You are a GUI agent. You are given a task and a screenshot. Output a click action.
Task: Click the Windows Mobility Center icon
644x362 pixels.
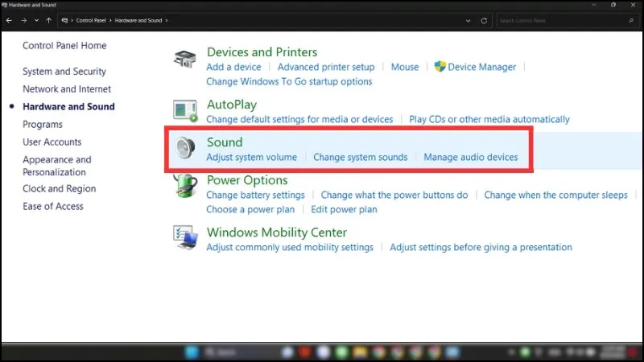(x=185, y=238)
